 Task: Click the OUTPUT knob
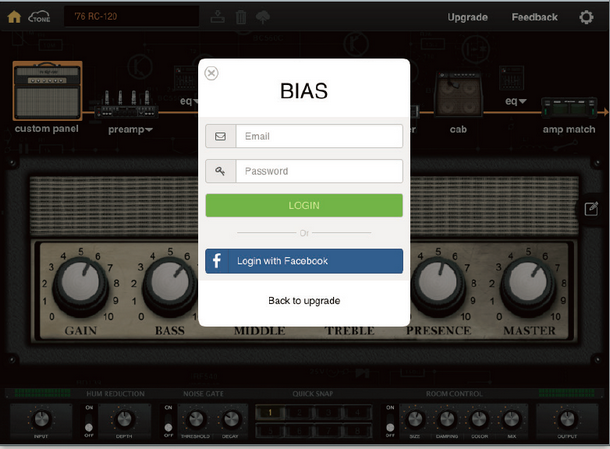pyautogui.click(x=566, y=419)
